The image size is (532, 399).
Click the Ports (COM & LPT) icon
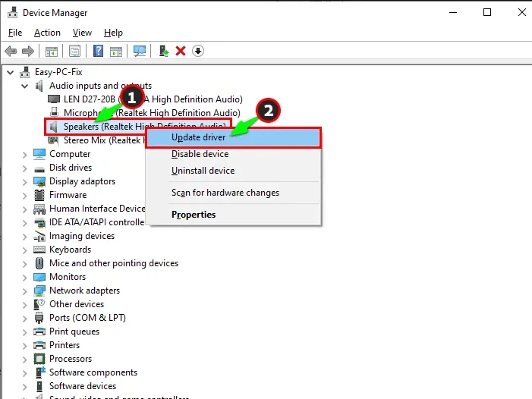pyautogui.click(x=39, y=318)
